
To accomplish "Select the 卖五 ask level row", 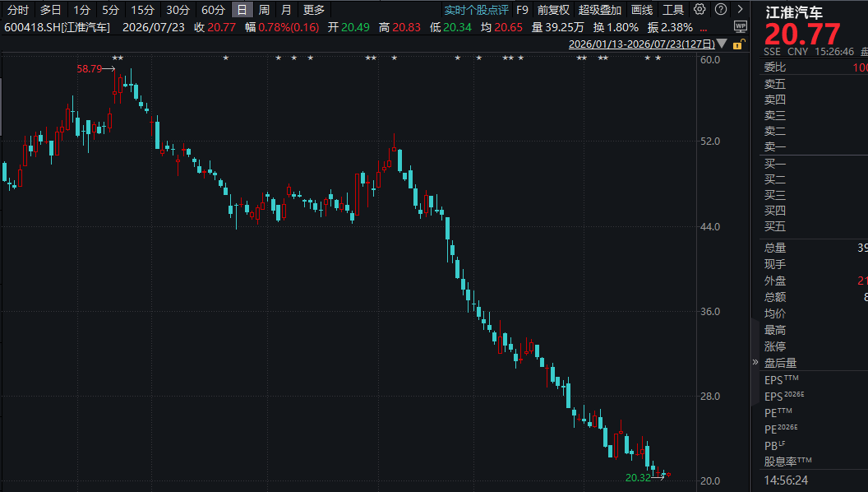I will (813, 84).
